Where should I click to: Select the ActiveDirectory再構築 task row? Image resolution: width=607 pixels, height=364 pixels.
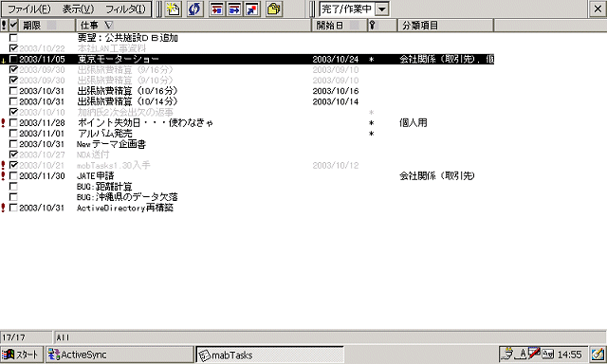pyautogui.click(x=247, y=208)
